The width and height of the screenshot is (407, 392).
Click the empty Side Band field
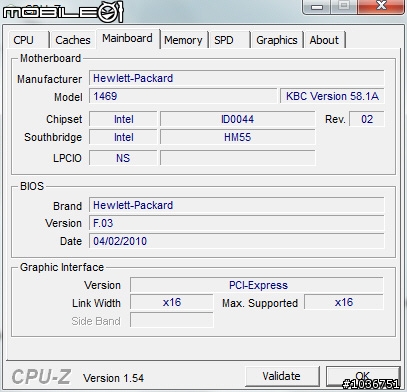172,321
